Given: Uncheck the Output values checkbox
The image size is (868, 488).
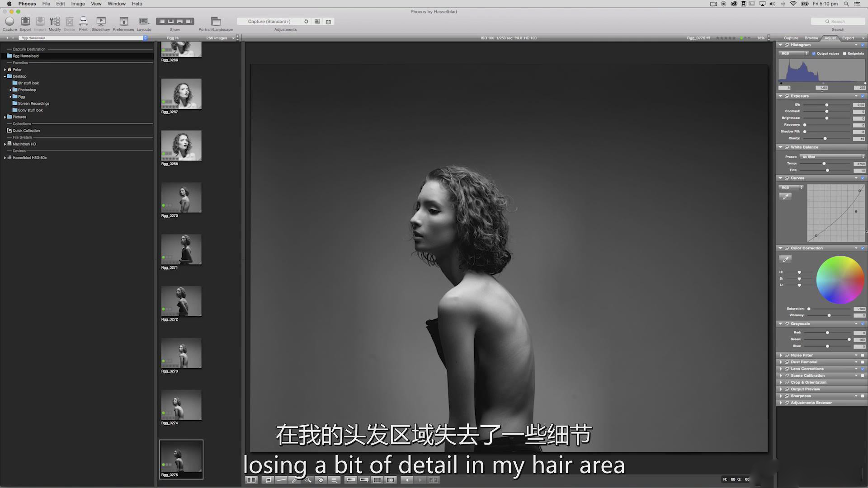Looking at the screenshot, I should [x=814, y=53].
